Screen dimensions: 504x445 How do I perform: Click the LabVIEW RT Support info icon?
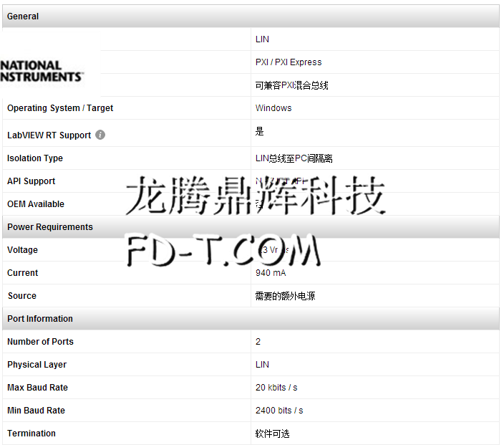click(x=100, y=135)
